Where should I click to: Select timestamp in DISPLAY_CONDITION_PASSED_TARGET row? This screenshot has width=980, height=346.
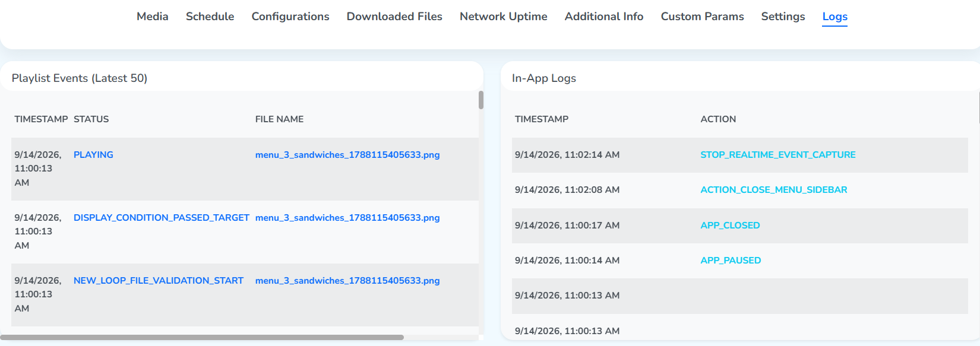(38, 231)
